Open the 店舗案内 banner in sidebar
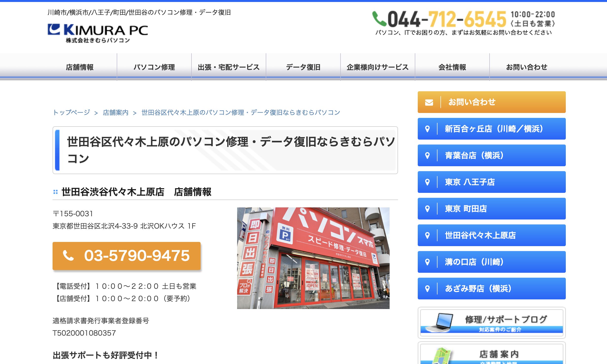Image resolution: width=607 pixels, height=364 pixels. click(492, 353)
